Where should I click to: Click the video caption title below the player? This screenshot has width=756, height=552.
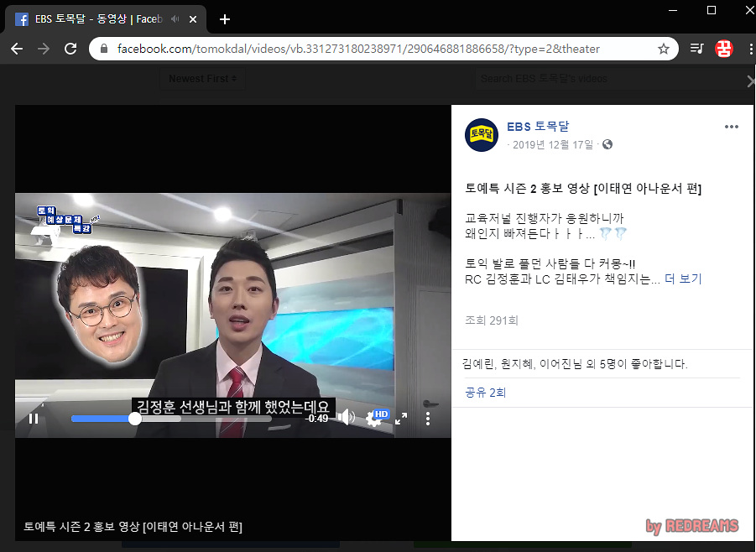coord(133,527)
